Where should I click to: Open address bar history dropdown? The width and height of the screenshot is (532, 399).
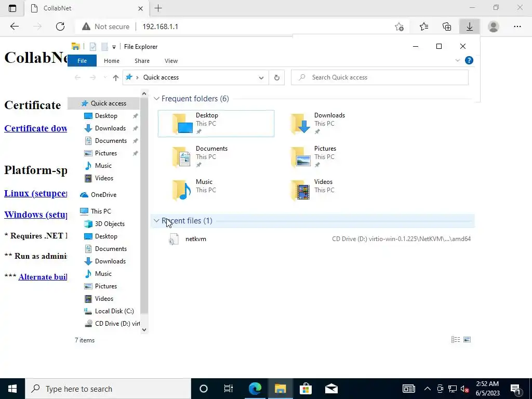(x=261, y=78)
